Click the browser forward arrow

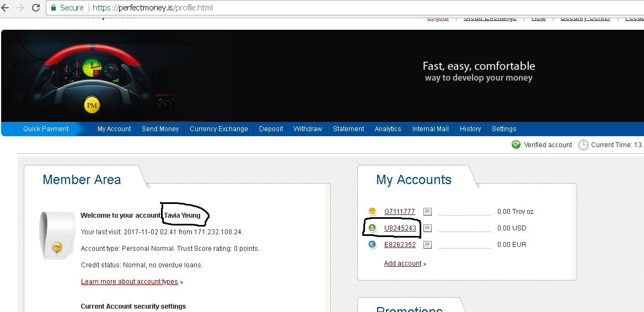pos(20,8)
